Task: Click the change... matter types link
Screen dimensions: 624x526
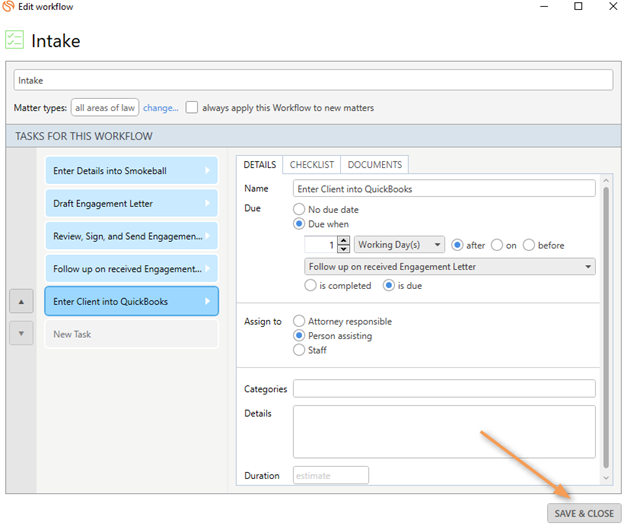Action: click(x=161, y=108)
